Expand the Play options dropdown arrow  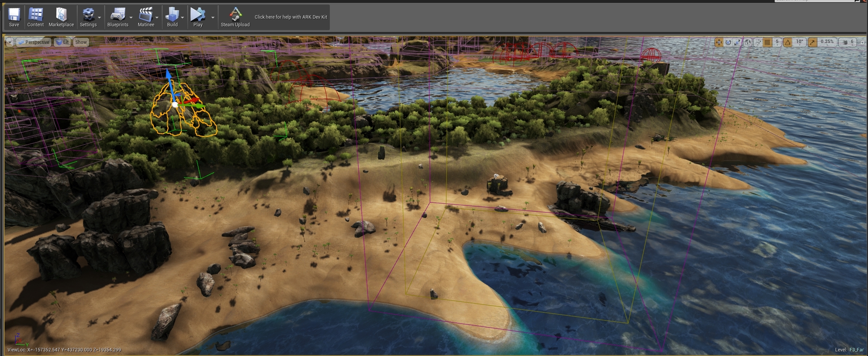click(213, 18)
